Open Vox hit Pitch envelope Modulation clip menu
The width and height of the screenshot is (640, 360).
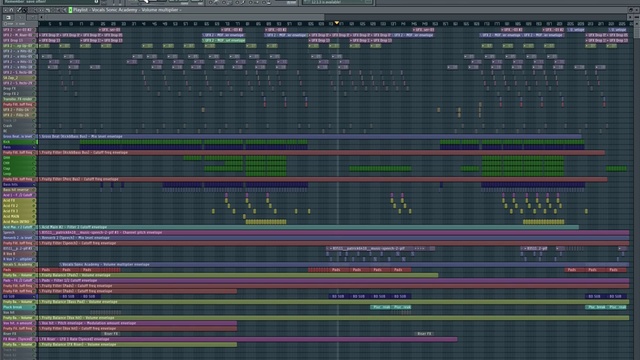coord(40,323)
